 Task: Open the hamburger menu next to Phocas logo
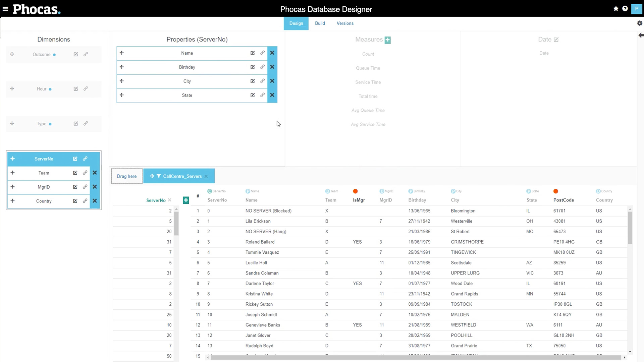click(5, 9)
